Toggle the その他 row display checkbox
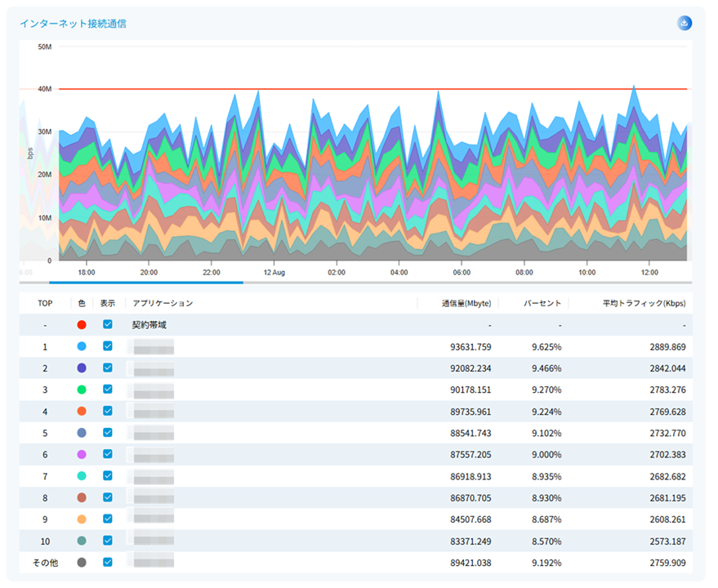The image size is (718, 588). click(107, 562)
